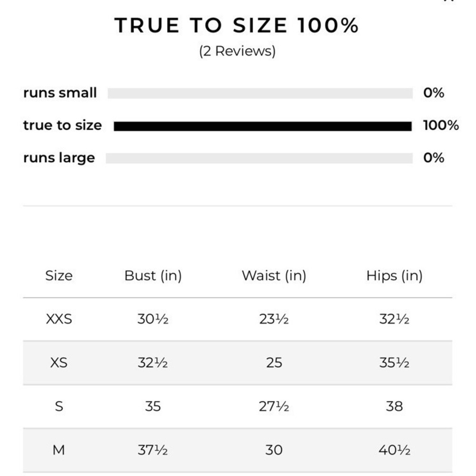Click the M hips value 40½
Viewport: 476px width, 476px height.
394,450
